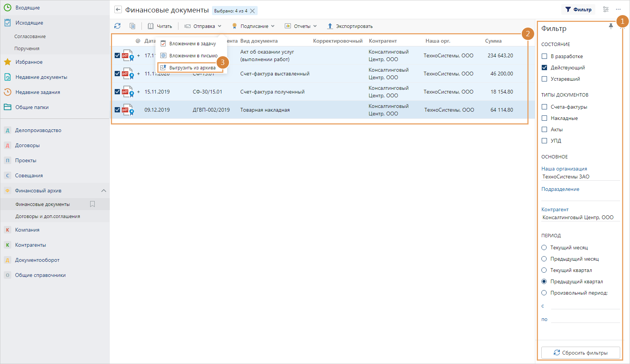The width and height of the screenshot is (630, 364).
Task: Click the bookmark icon on Финансовые документы
Action: click(x=92, y=204)
